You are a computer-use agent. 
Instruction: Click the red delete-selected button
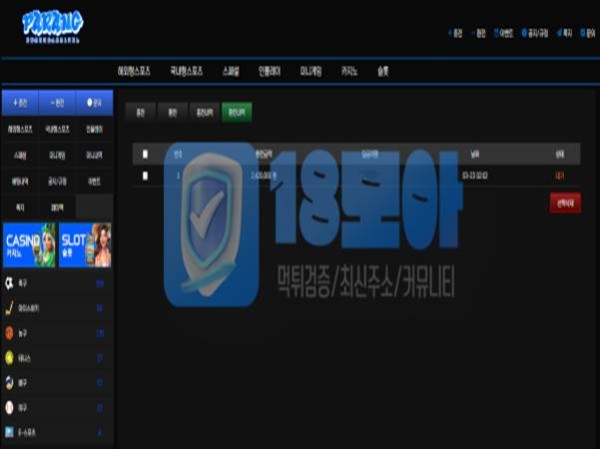click(565, 203)
